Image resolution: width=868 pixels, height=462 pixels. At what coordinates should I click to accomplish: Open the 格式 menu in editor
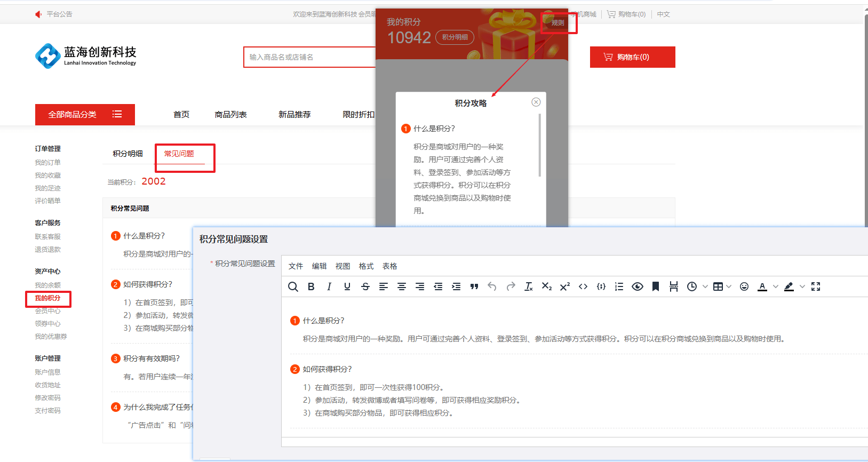coord(366,266)
